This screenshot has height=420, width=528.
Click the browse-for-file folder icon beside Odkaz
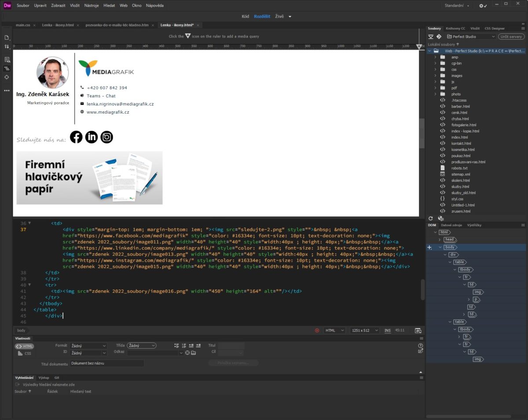(193, 353)
